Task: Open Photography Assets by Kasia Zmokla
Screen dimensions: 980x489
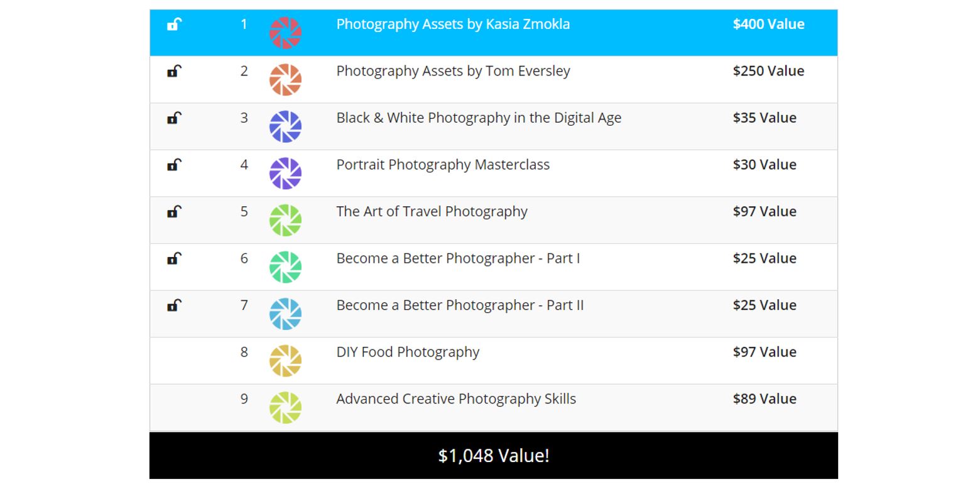Action: (x=453, y=25)
